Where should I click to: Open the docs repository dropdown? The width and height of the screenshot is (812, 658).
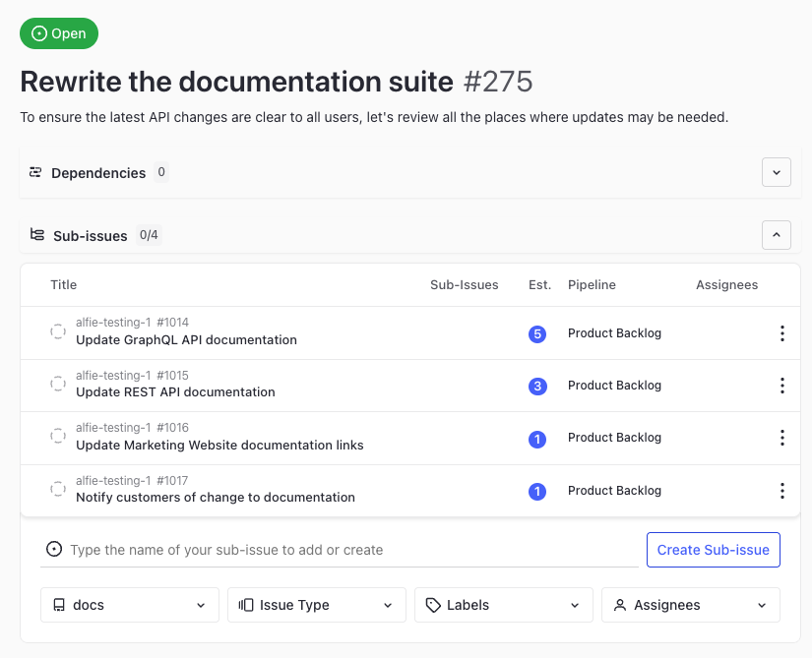130,605
